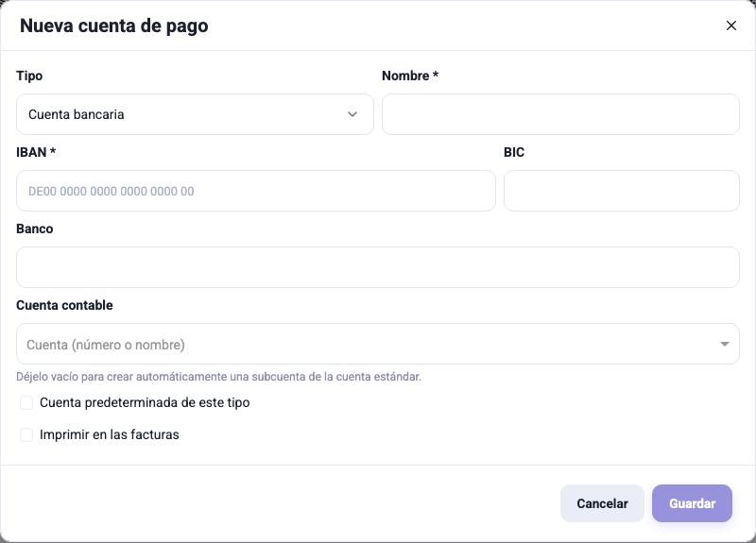Viewport: 756px width, 543px height.
Task: Click the Banco label
Action: coord(35,229)
